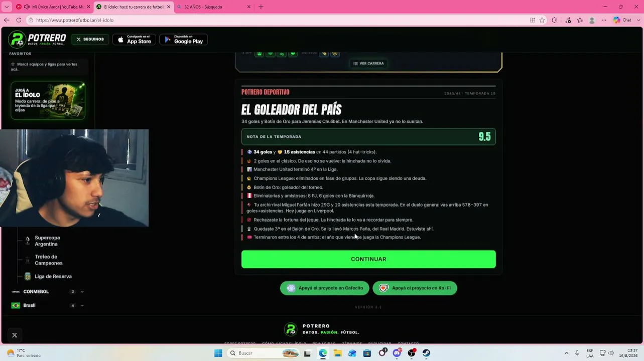Open Liga de Reserva in the sidebar
Screen dimensions: 644x361
pos(53,276)
